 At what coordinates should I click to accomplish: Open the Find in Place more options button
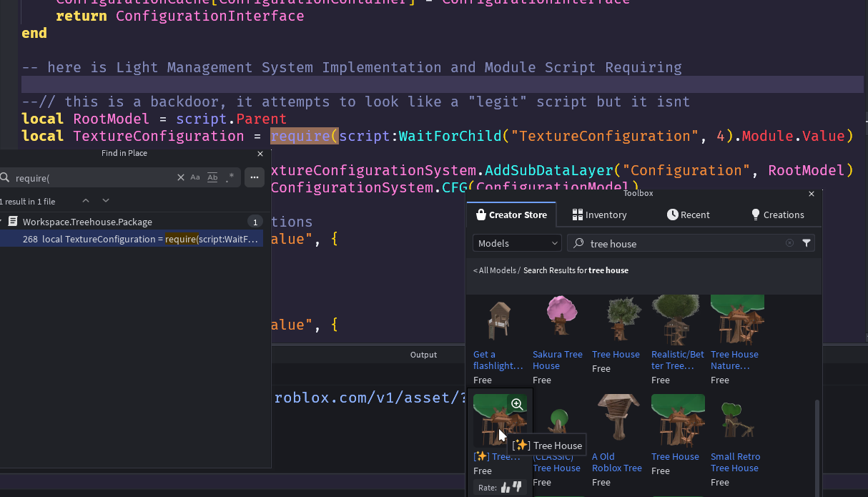coord(255,177)
